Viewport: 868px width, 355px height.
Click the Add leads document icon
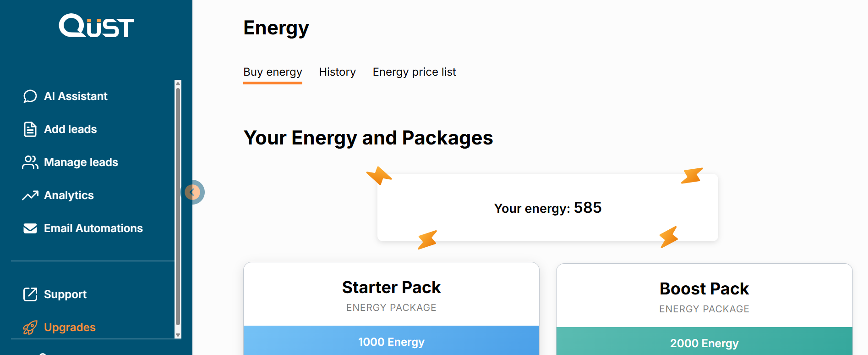[30, 129]
